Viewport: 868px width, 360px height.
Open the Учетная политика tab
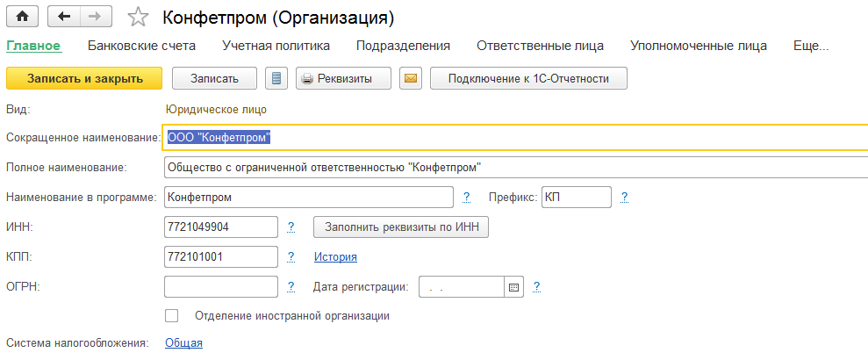[276, 46]
